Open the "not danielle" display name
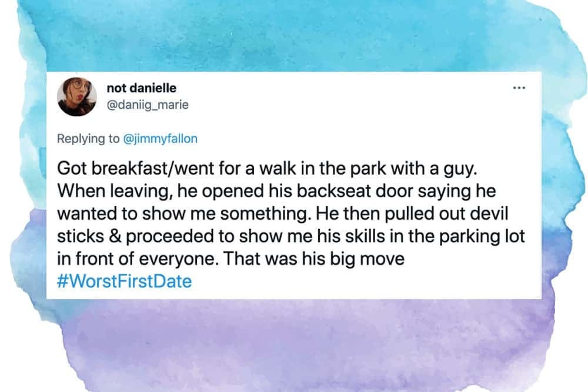 pos(141,88)
